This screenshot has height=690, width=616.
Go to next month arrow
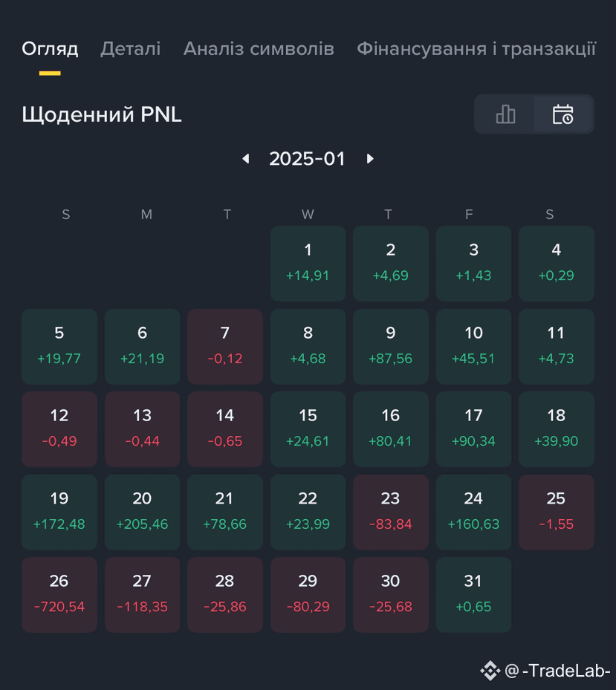370,158
